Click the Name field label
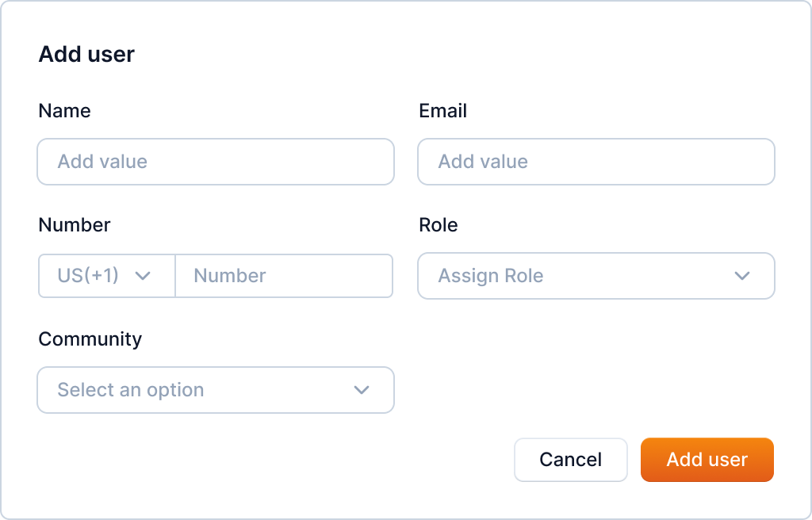 (64, 111)
